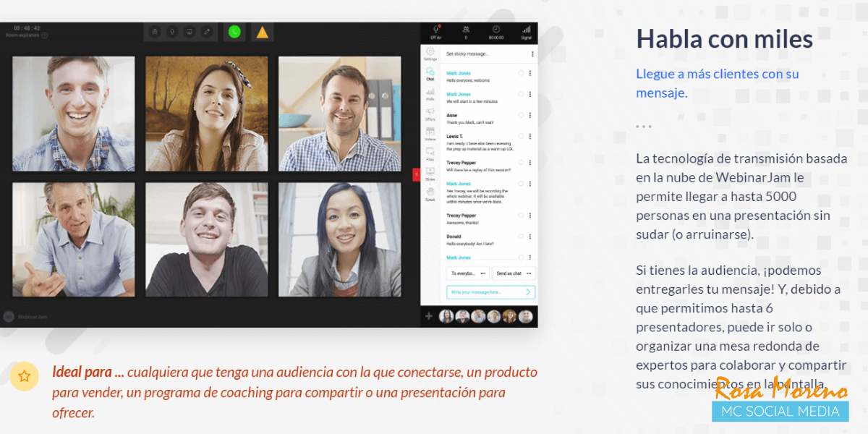Screen dimensions: 868x434
Task: Open the Polls panel in sidebar
Action: pyautogui.click(x=430, y=94)
